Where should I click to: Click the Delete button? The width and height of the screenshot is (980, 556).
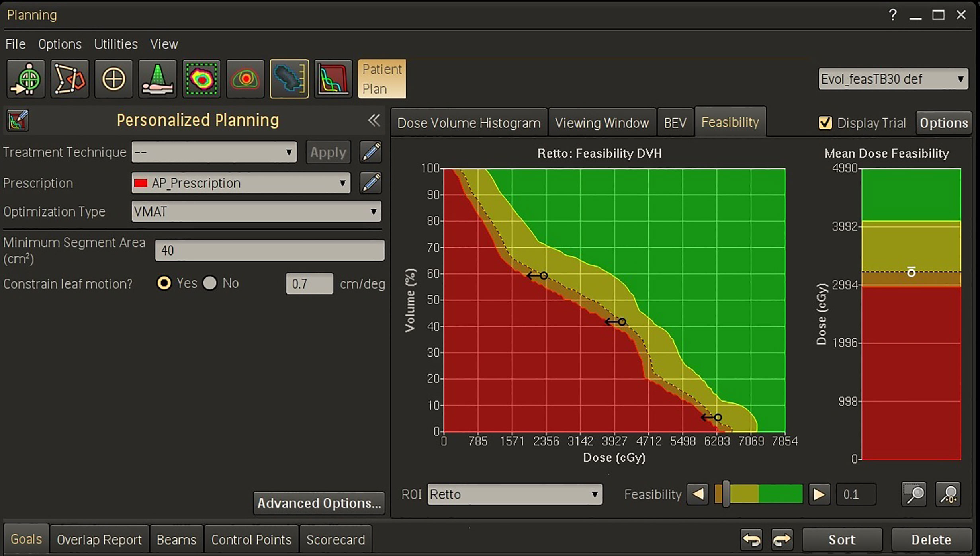pyautogui.click(x=931, y=540)
